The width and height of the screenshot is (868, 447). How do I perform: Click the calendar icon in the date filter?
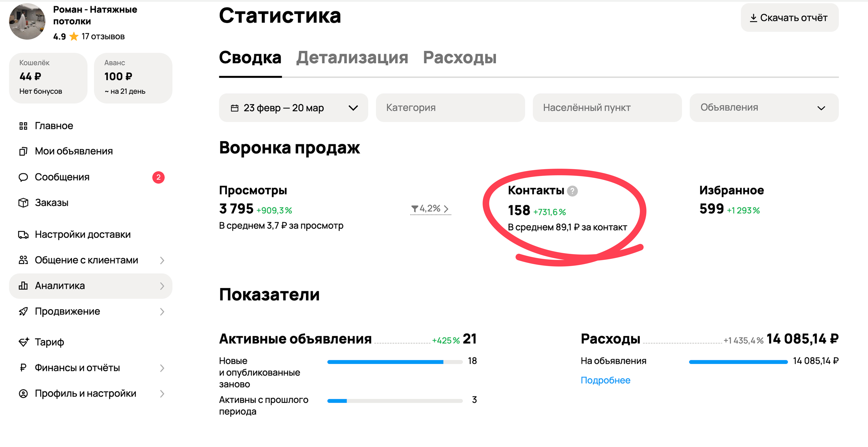point(235,108)
